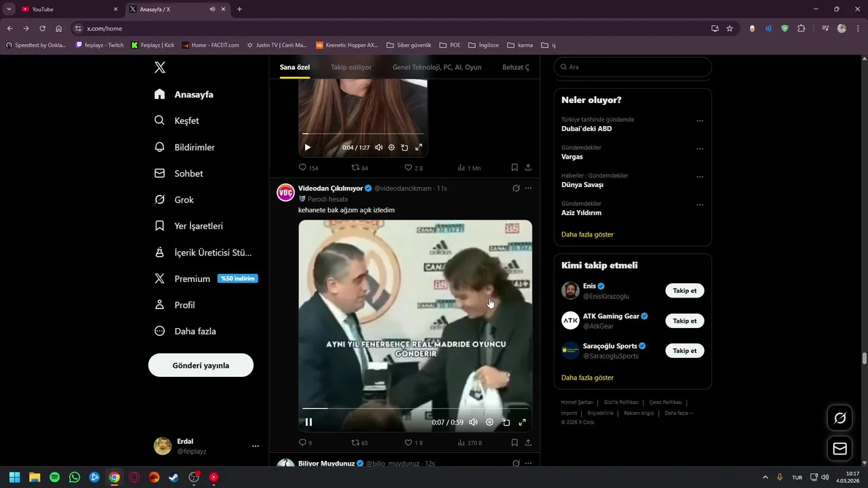This screenshot has width=868, height=488.
Task: Open top video settings gear
Action: 391,147
